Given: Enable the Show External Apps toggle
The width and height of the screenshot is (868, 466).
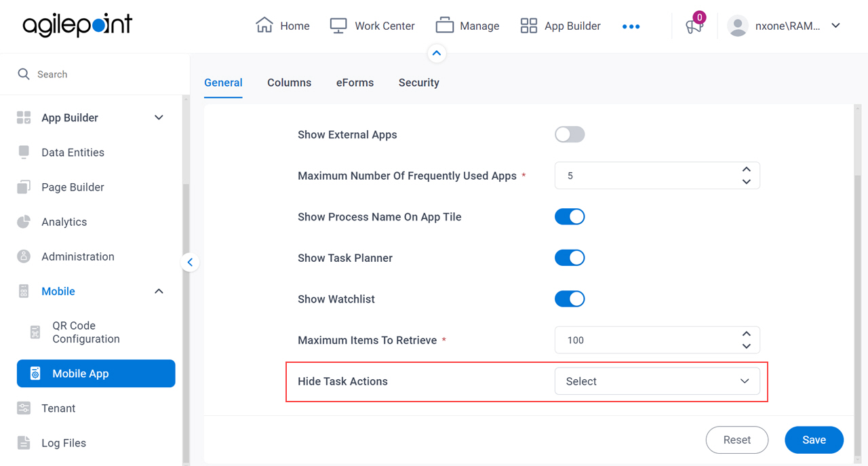Looking at the screenshot, I should [570, 134].
